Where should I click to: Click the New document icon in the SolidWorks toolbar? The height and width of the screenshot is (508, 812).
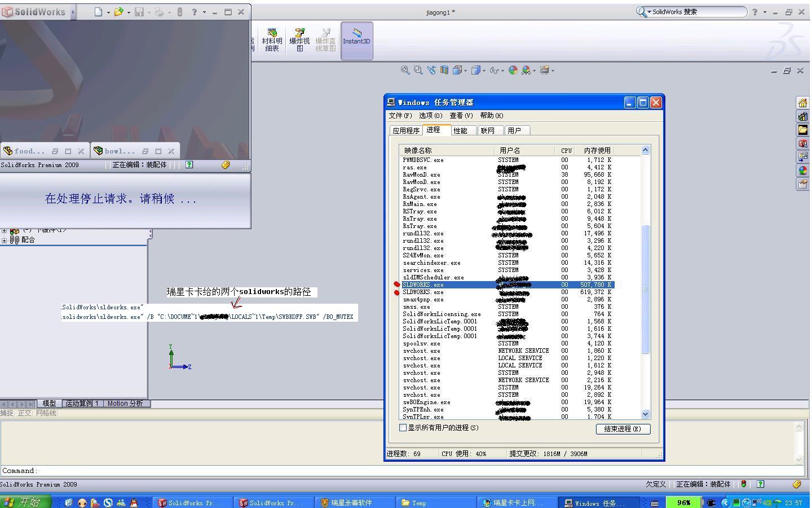pyautogui.click(x=99, y=12)
